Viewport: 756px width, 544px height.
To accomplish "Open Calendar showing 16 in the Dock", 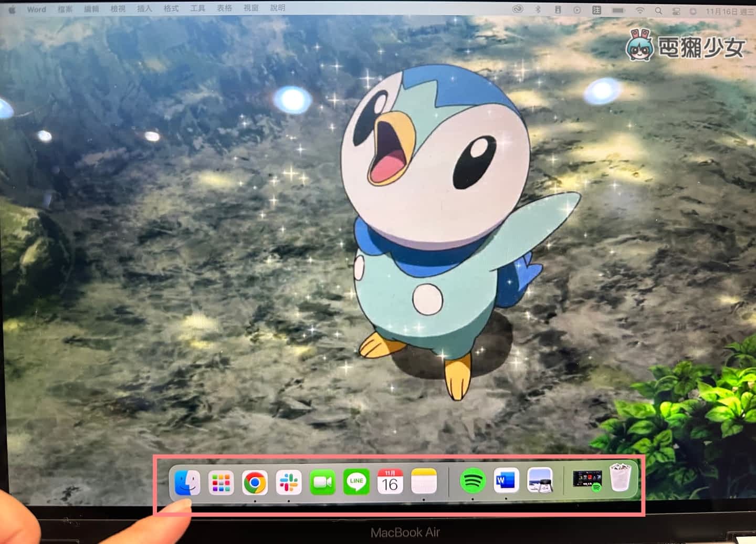I will point(390,482).
